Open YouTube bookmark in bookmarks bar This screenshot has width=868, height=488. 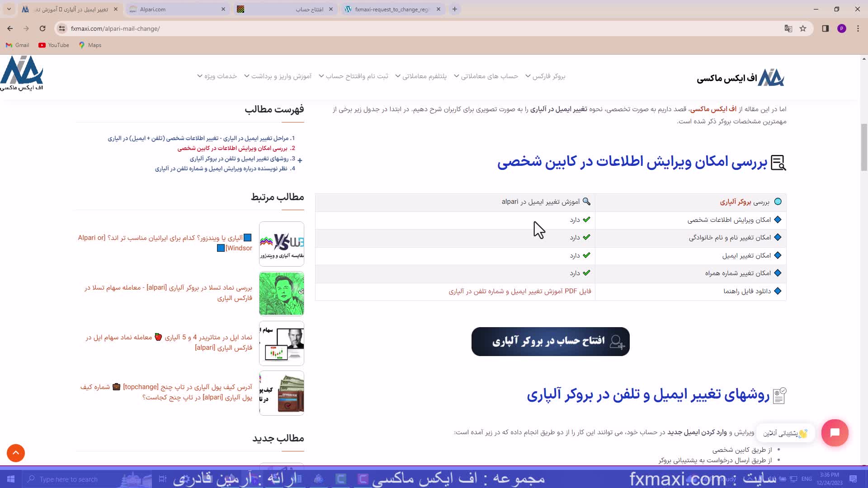54,45
